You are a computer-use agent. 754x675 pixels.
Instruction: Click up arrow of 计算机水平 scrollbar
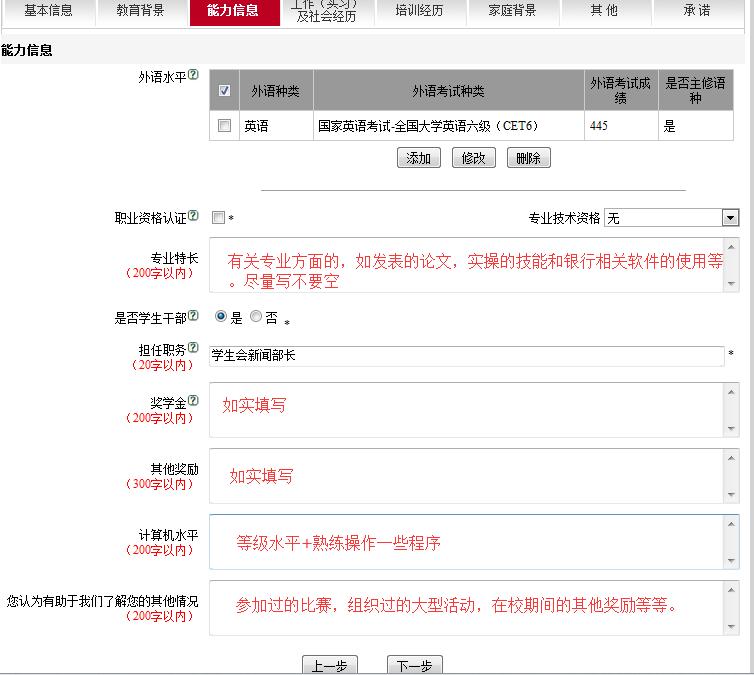click(x=731, y=524)
